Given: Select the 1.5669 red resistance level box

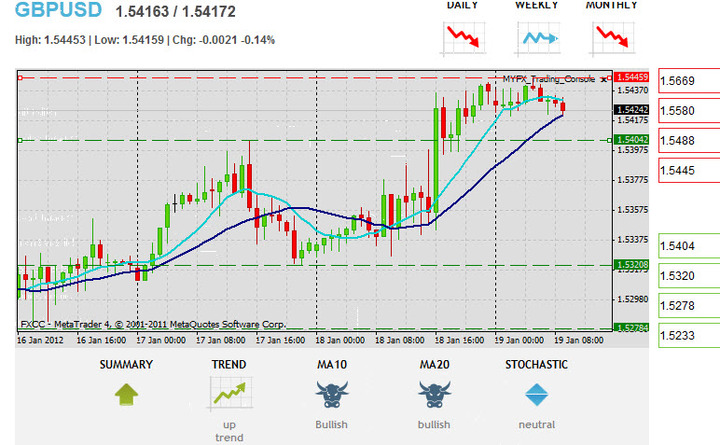Looking at the screenshot, I should 689,81.
